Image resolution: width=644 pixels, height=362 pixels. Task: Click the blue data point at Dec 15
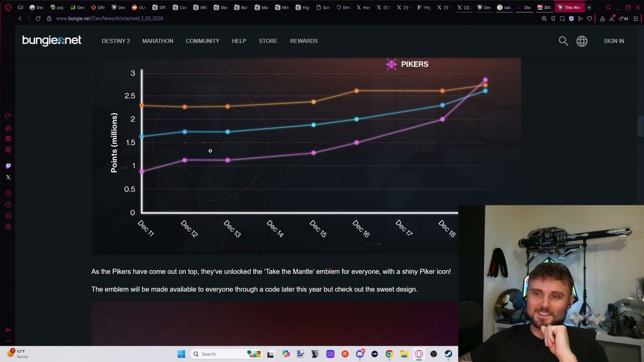point(313,125)
